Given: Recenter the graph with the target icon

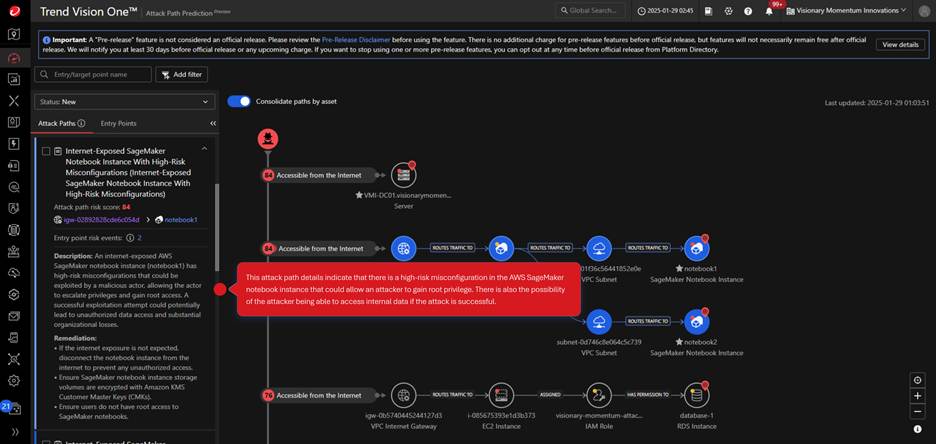Looking at the screenshot, I should pos(917,380).
